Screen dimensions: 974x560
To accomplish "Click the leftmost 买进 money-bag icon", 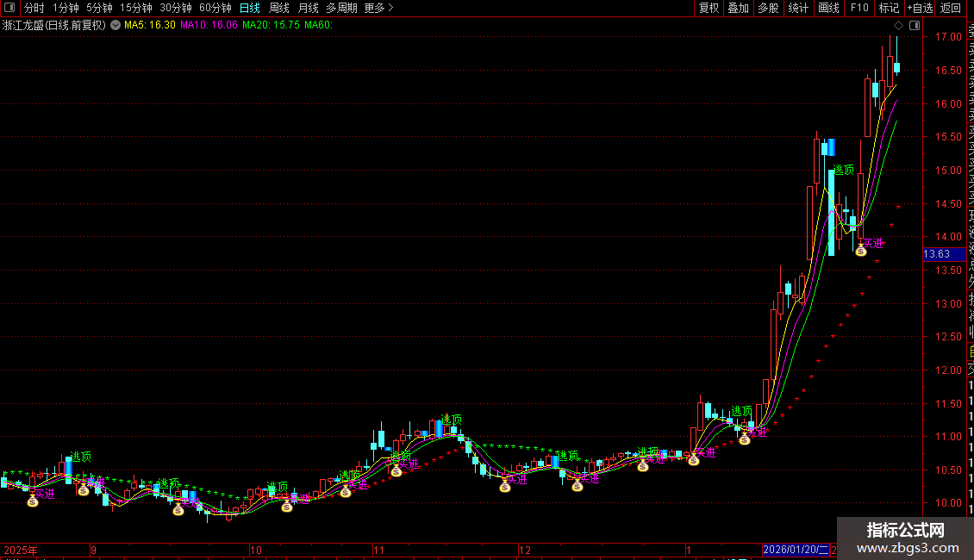I will 33,501.
